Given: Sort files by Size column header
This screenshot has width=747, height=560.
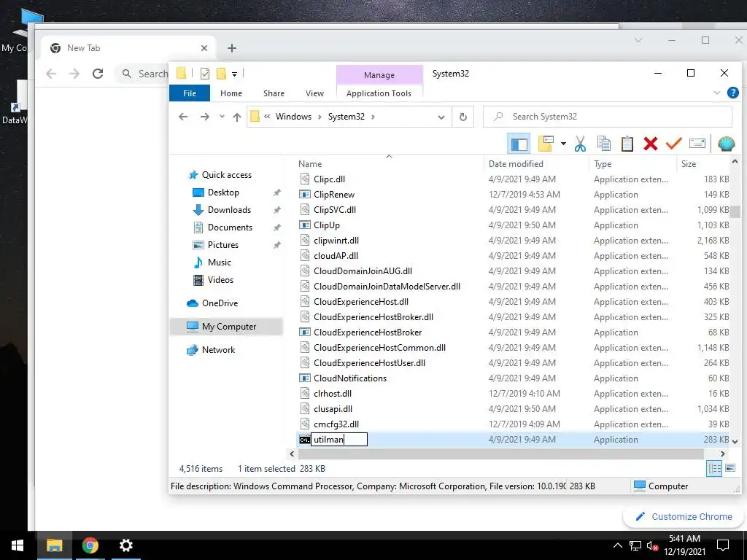Looking at the screenshot, I should [x=689, y=164].
